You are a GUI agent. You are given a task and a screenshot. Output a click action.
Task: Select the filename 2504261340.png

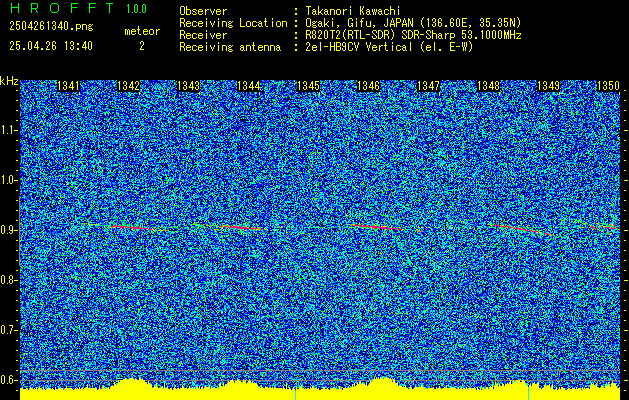click(x=51, y=26)
